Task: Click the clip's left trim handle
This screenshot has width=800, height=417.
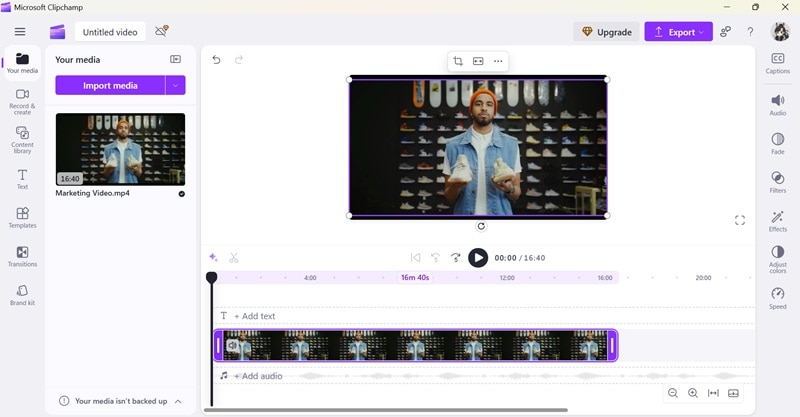Action: (218, 346)
